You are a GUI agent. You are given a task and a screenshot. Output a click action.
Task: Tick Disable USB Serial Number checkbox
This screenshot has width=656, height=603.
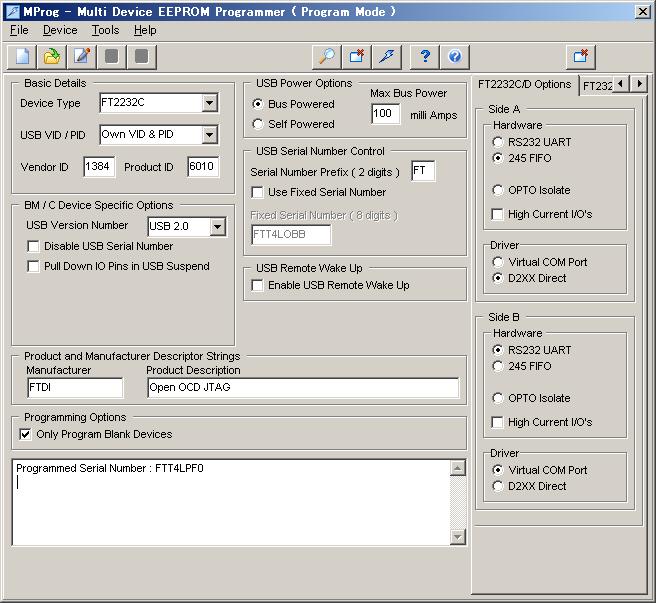coord(34,246)
